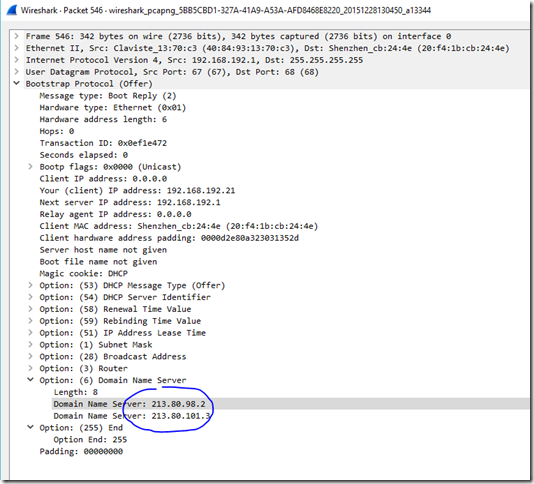Expand Option (59) Rebinding Time Value
Screen dimensions: 534x484
click(30, 321)
